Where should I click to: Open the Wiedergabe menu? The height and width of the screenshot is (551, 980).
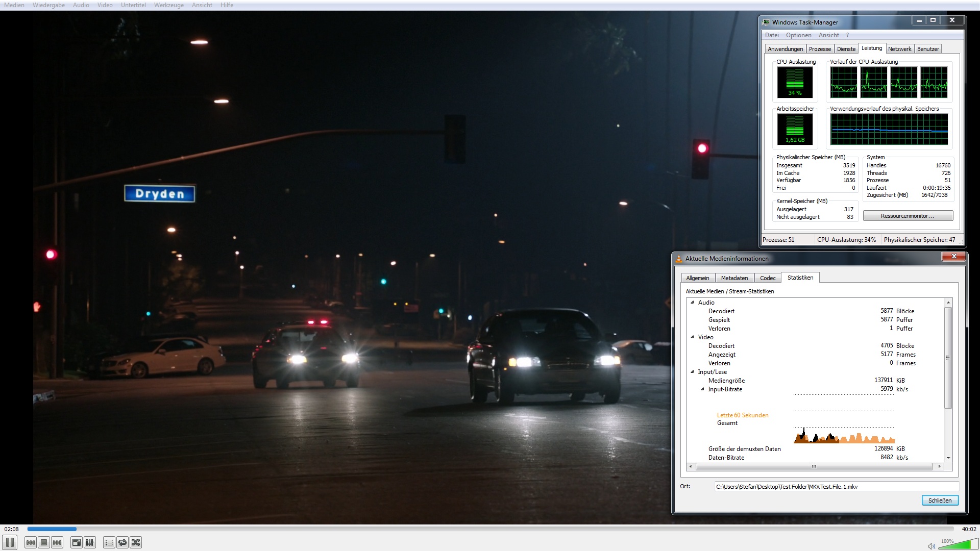48,5
